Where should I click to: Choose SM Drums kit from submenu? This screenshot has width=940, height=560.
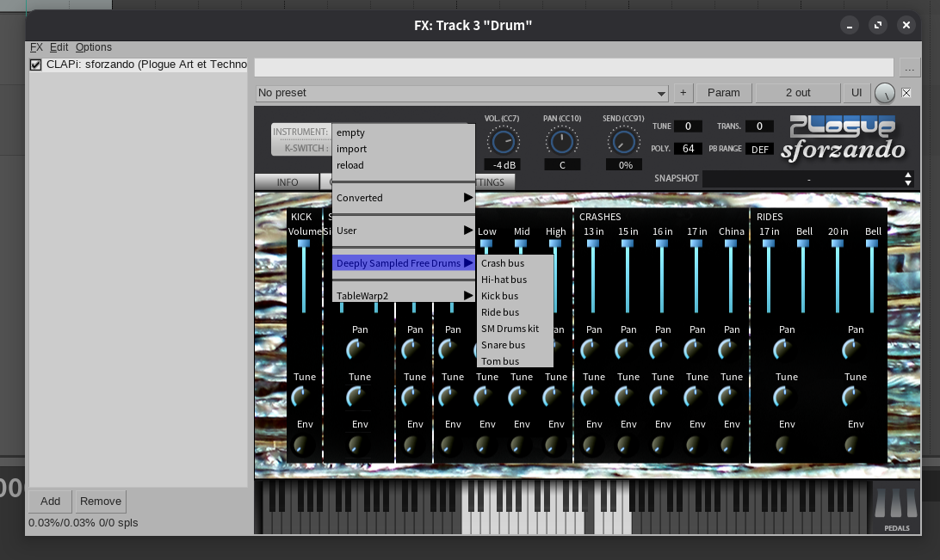[x=510, y=329]
